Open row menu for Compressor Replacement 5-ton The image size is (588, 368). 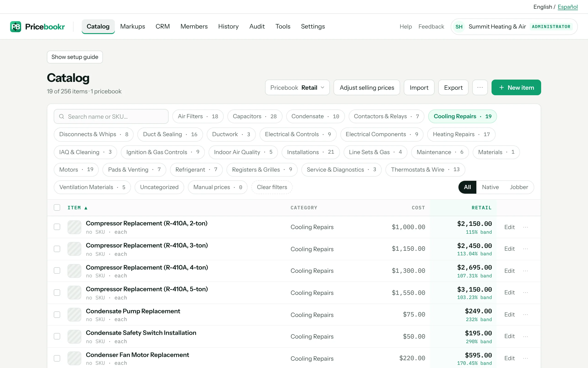(525, 292)
